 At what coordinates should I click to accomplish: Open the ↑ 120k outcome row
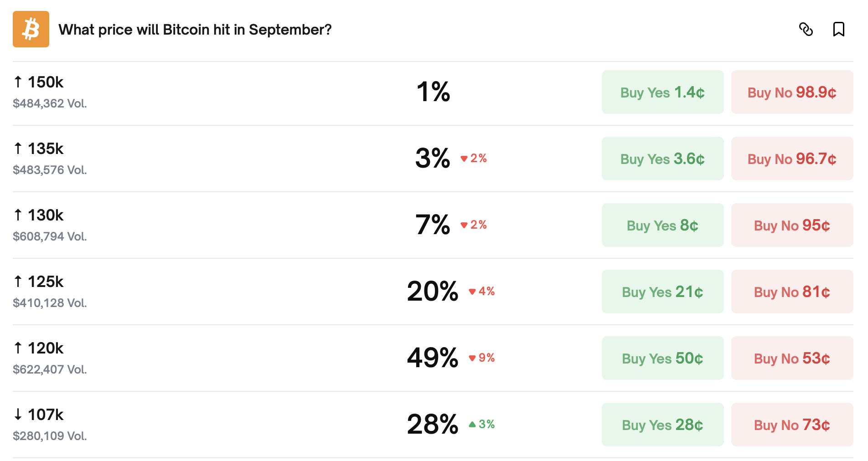46,348
